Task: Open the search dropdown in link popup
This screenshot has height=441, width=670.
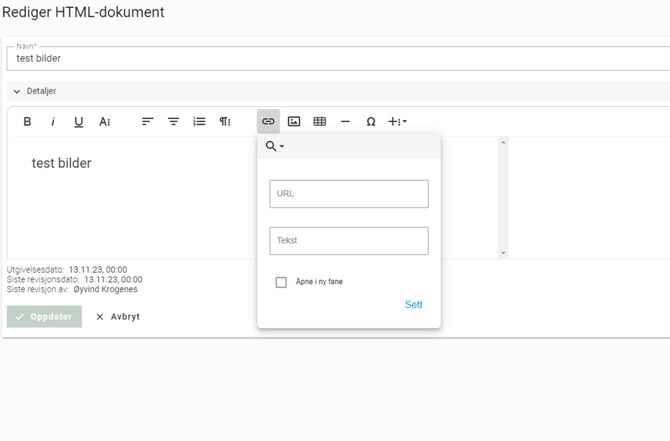Action: pos(275,147)
